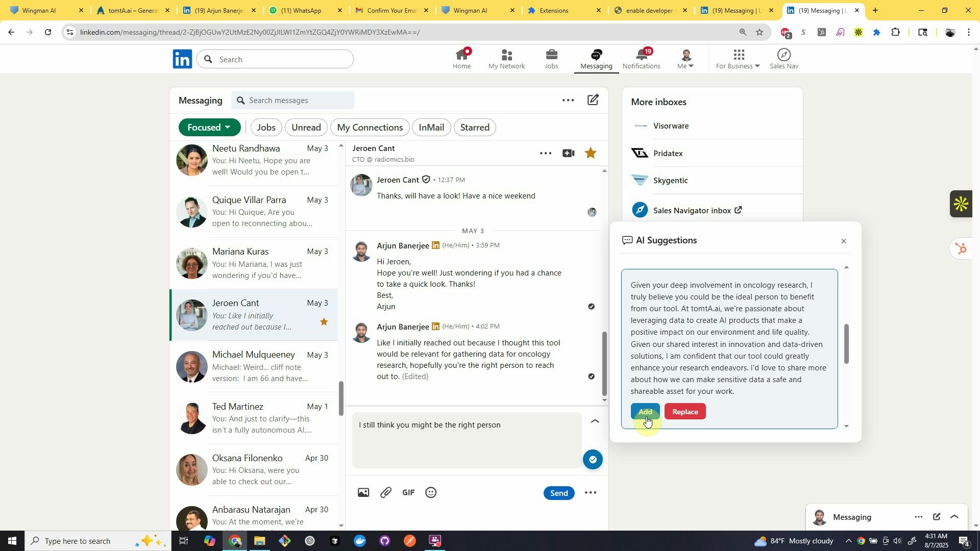Click the conversation thread scrollbar
The width and height of the screenshot is (980, 551).
[605, 363]
